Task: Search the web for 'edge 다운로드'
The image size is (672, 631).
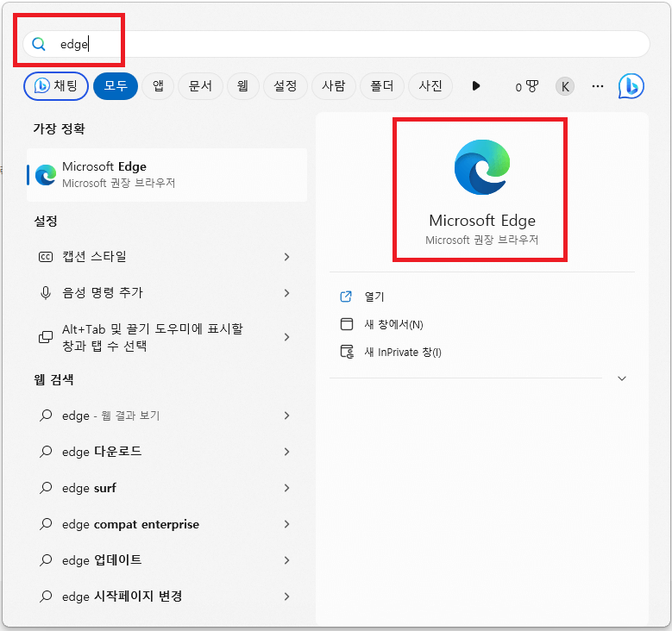Action: (167, 452)
